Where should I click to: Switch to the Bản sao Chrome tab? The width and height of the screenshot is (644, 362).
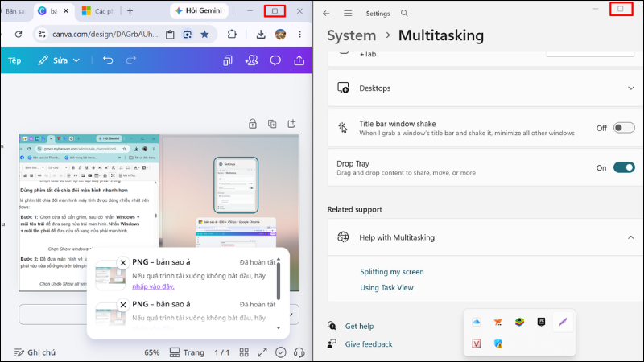pyautogui.click(x=15, y=11)
